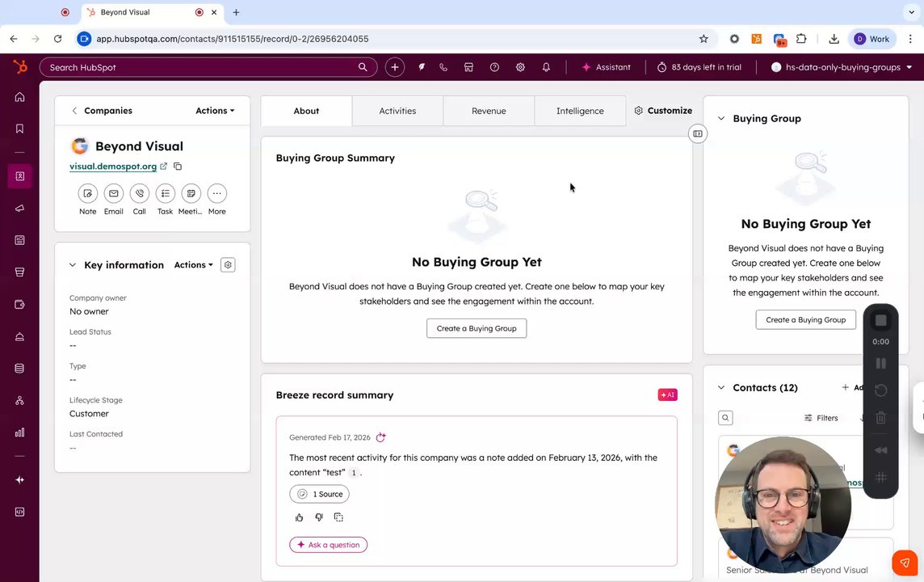Open the calling phone icon in top bar
This screenshot has width=924, height=582.
(x=443, y=67)
